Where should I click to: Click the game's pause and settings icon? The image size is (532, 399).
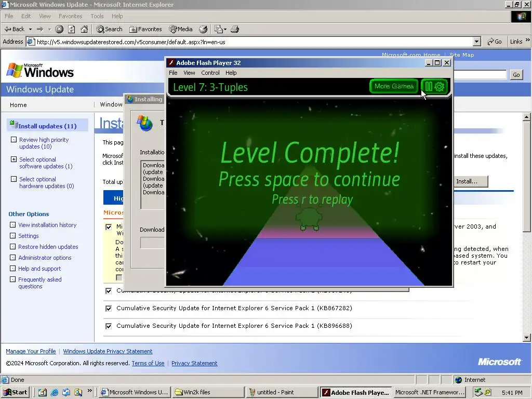point(434,86)
